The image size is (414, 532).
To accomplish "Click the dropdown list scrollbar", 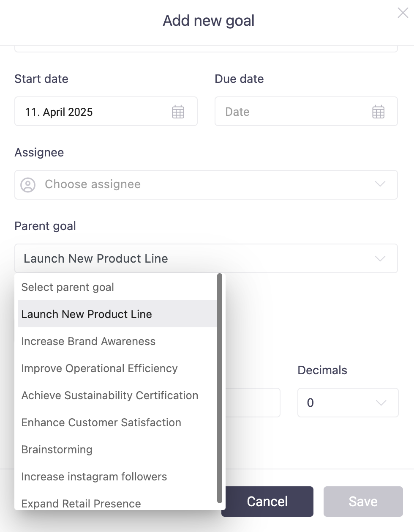I will 219,388.
